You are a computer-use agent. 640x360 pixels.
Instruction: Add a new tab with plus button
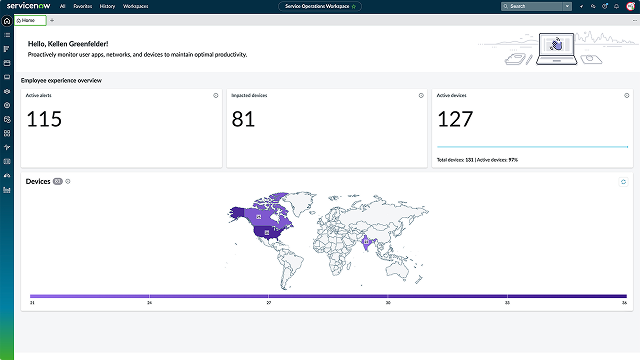coord(52,20)
